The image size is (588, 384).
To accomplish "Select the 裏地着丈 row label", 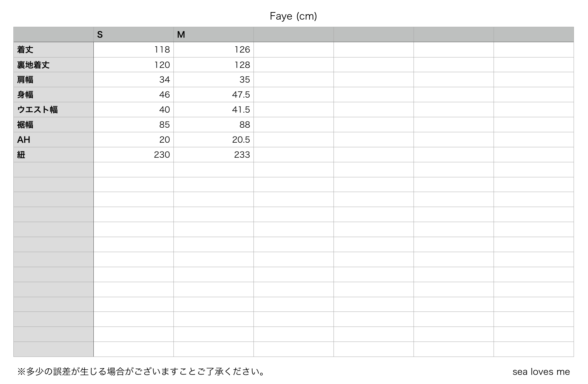I will [x=54, y=65].
